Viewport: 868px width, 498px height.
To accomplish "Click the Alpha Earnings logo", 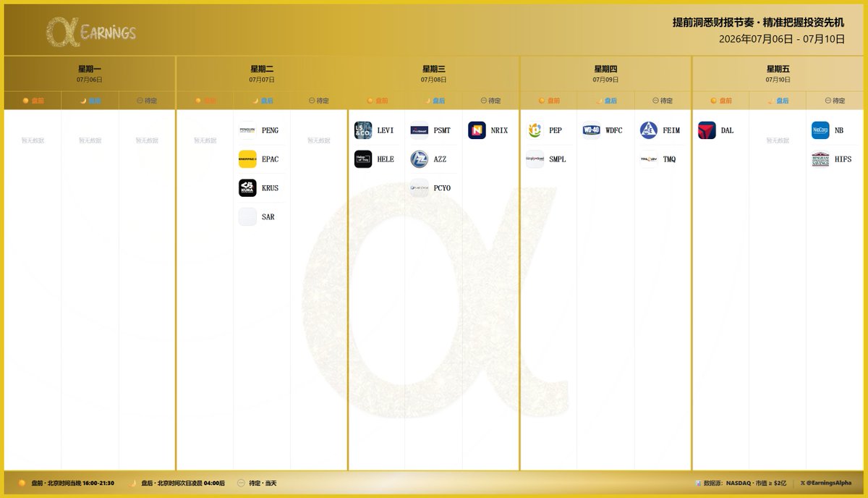I will [x=90, y=32].
